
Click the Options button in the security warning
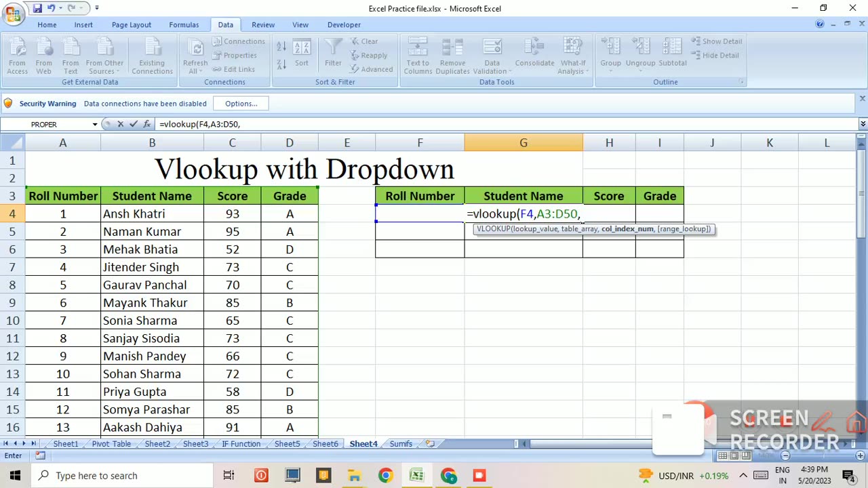pos(241,104)
